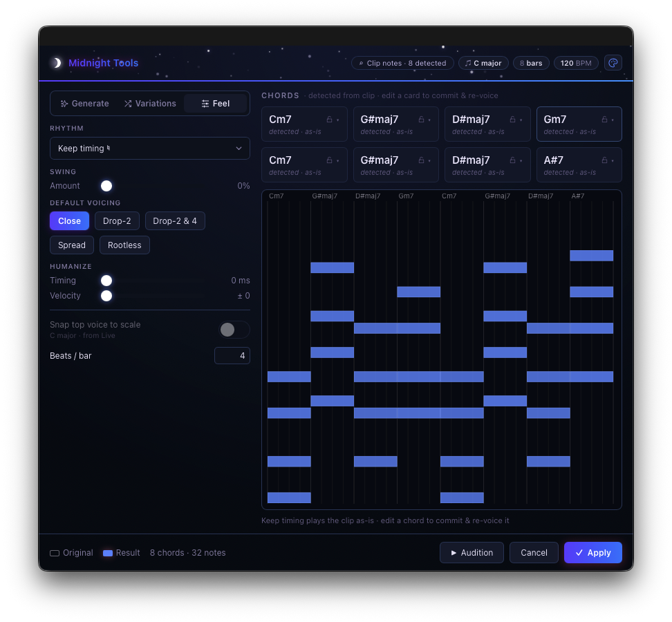Select the Gm7 chord card
This screenshot has width=672, height=622.
pyautogui.click(x=579, y=124)
